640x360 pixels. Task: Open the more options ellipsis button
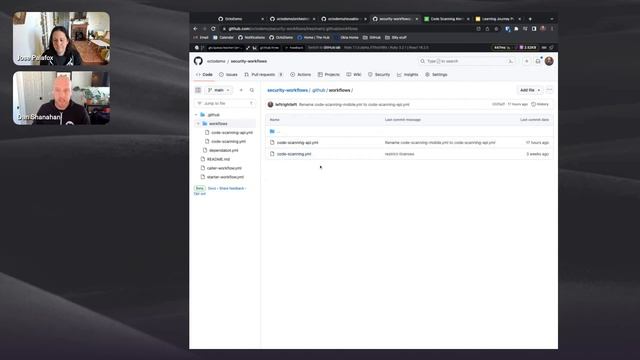pyautogui.click(x=549, y=90)
